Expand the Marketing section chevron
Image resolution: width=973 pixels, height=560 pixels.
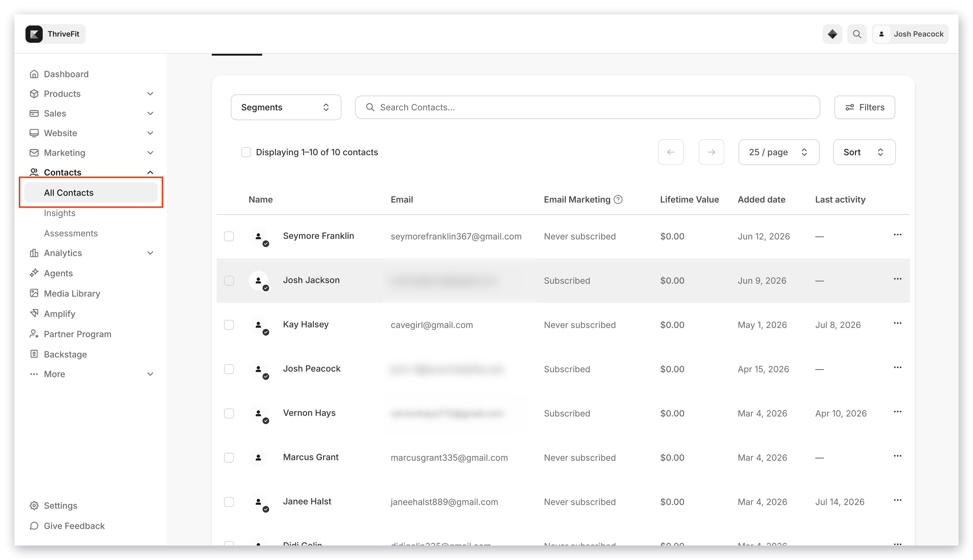150,152
